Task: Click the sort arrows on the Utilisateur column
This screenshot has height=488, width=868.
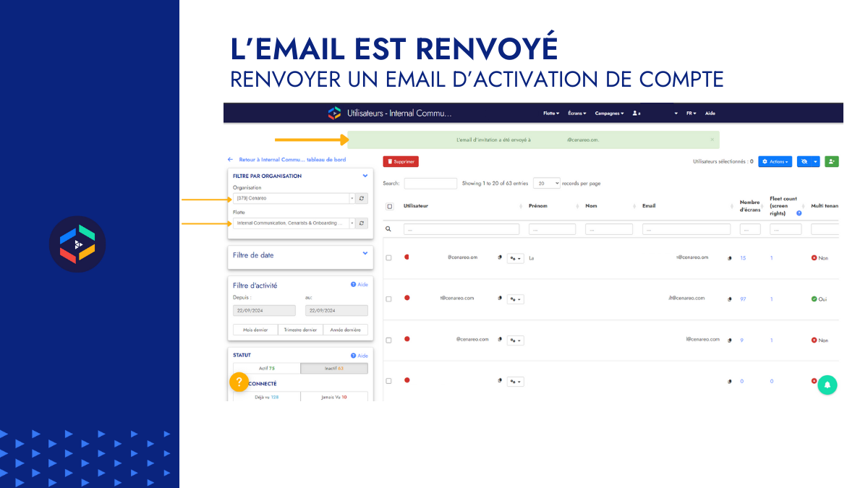Action: pos(521,206)
